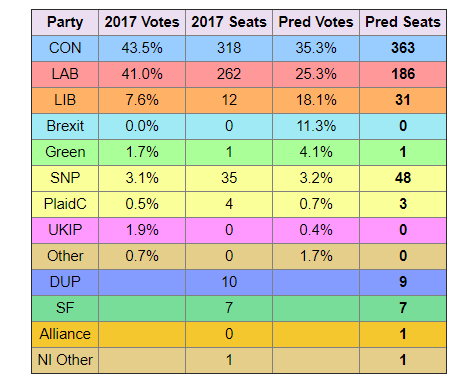The height and width of the screenshot is (384, 460).
Task: Select the Other predicted votes 1.7%
Action: click(x=316, y=256)
